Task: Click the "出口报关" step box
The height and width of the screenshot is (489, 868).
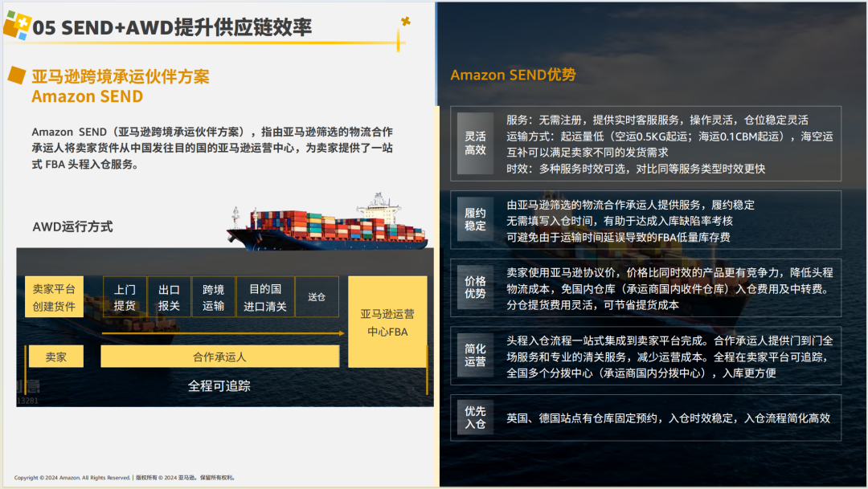Action: 169,297
